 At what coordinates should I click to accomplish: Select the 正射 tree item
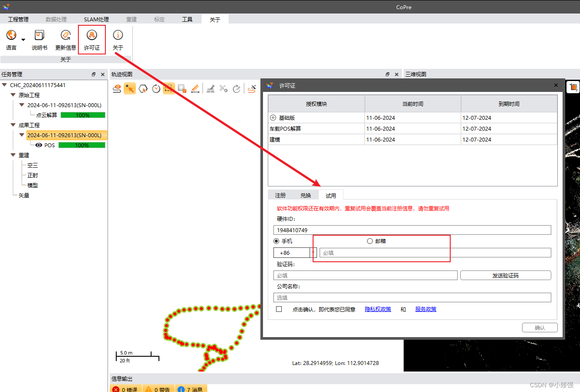[33, 175]
